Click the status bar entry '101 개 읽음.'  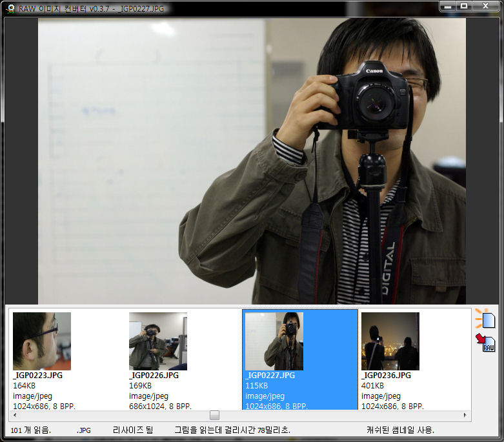(31, 430)
